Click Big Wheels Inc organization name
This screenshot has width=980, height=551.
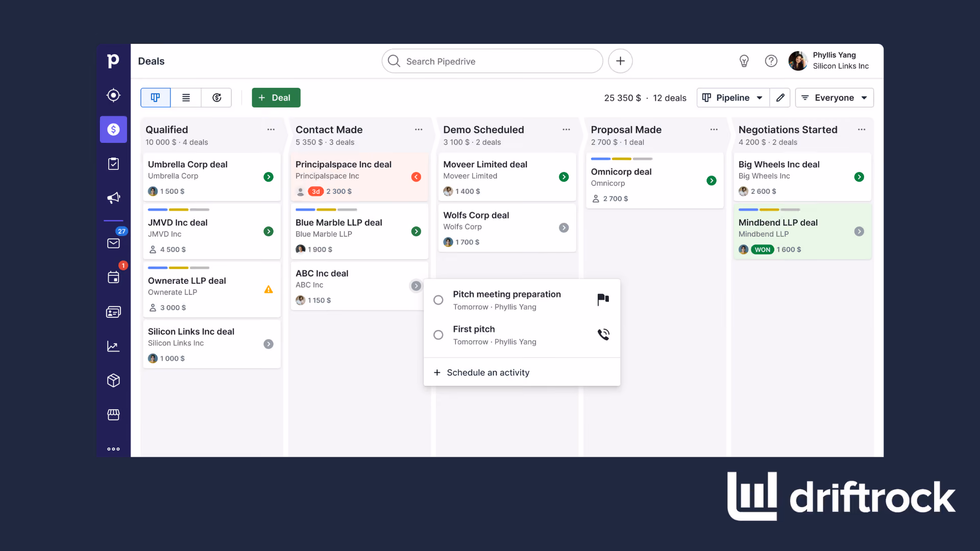click(764, 176)
